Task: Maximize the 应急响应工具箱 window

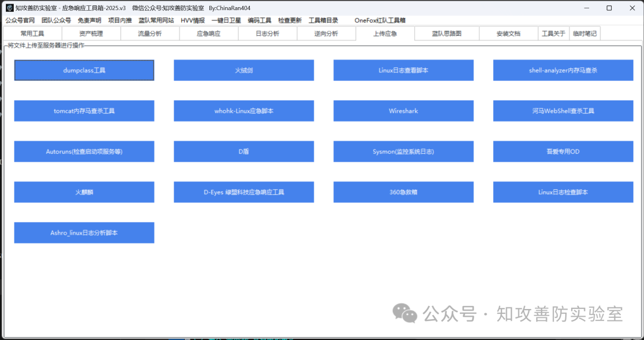Action: pyautogui.click(x=609, y=8)
